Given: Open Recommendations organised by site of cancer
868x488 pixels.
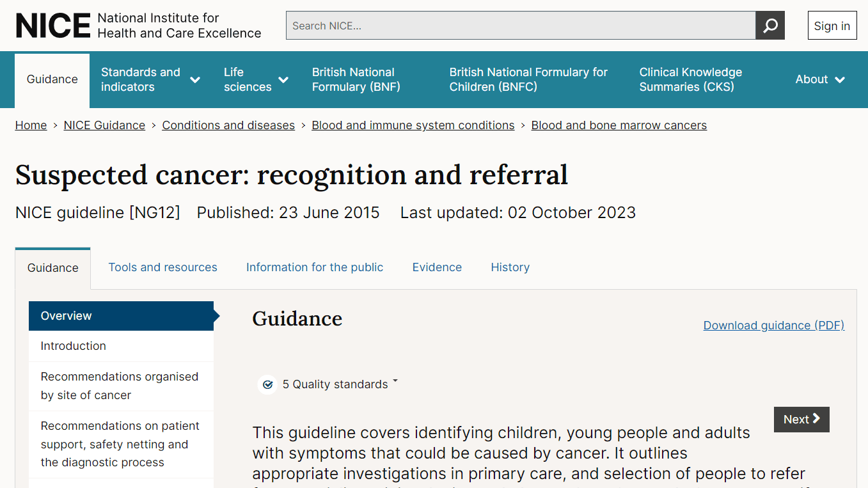Looking at the screenshot, I should (121, 386).
